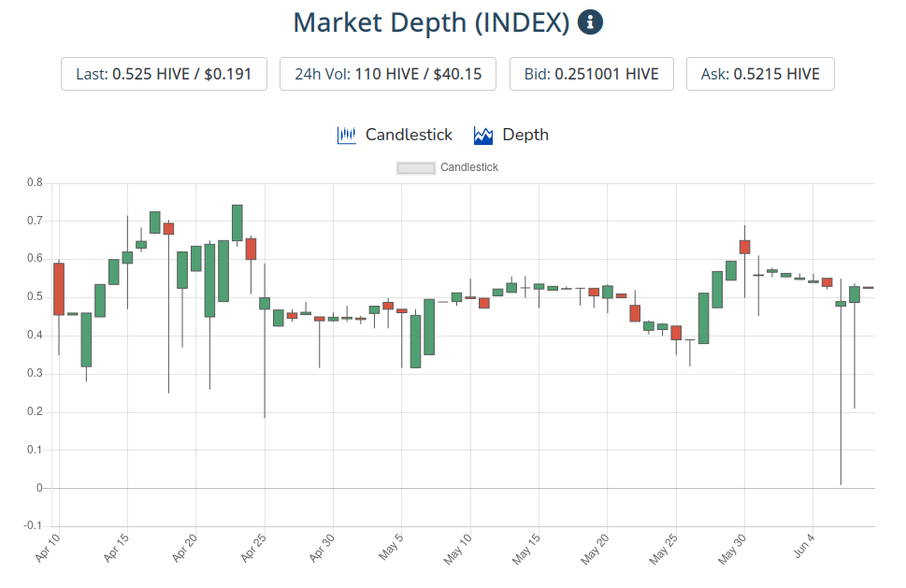Screen dimensions: 906x588
Task: Click the May 20 axis label
Action: (595, 550)
